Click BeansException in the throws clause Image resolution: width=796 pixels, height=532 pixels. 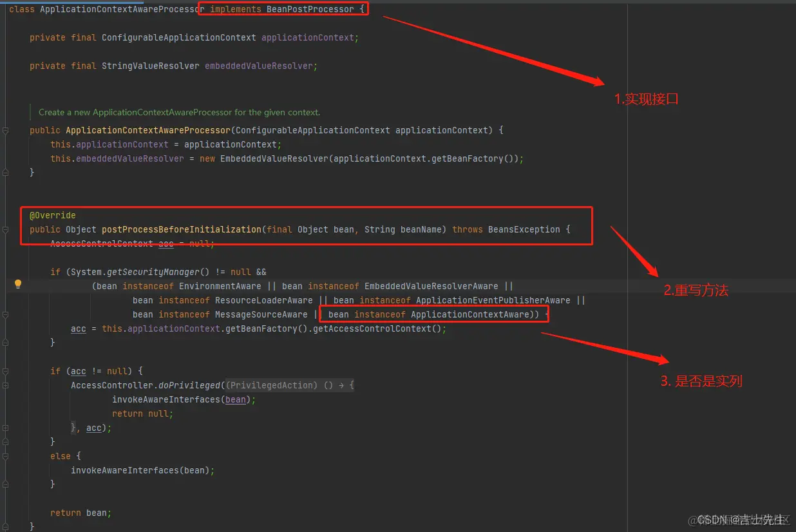click(x=524, y=229)
